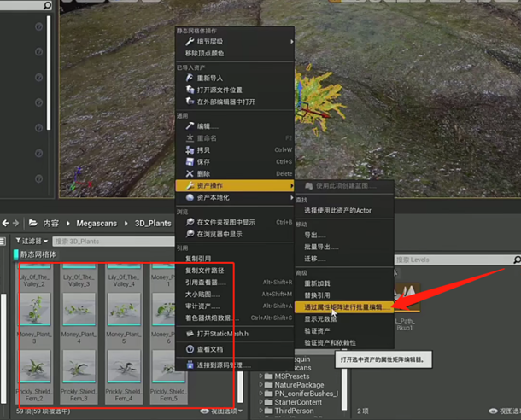Click the 重新导入 reimport icon
This screenshot has width=521, height=420.
pos(190,78)
